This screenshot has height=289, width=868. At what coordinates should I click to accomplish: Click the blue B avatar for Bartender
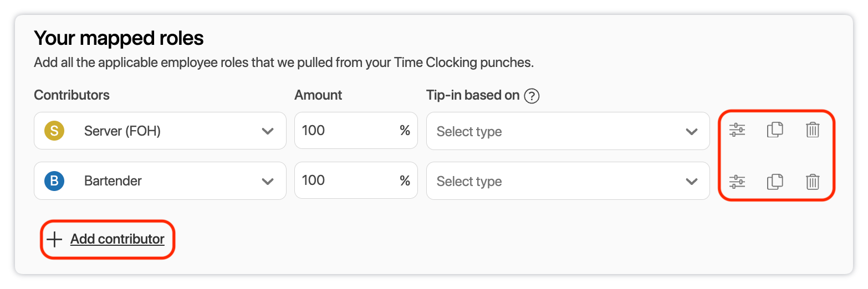pyautogui.click(x=54, y=180)
